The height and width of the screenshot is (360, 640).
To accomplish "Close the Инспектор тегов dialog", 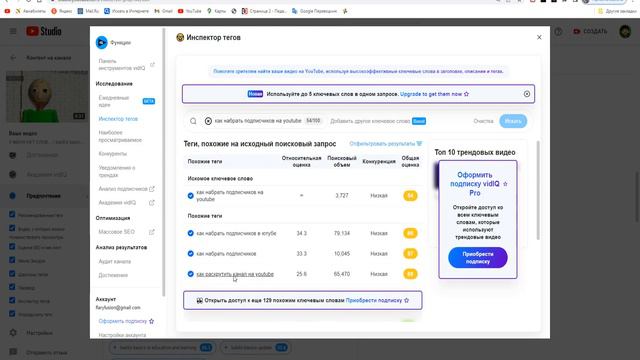I will [539, 38].
